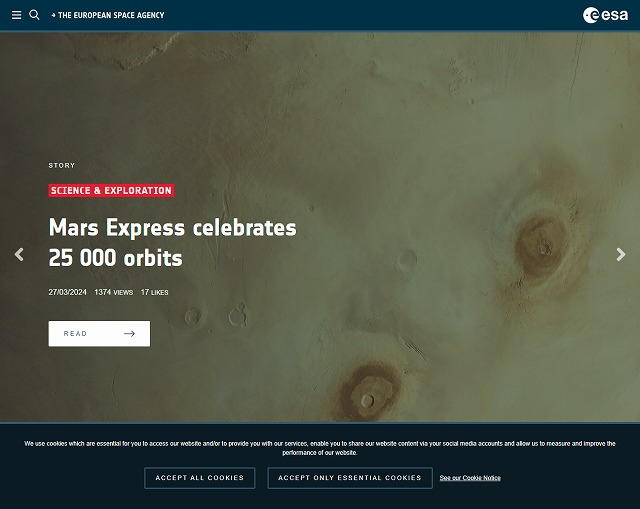
Task: Open Mars Express celebrates 25 000 orbits headline
Action: 172,242
